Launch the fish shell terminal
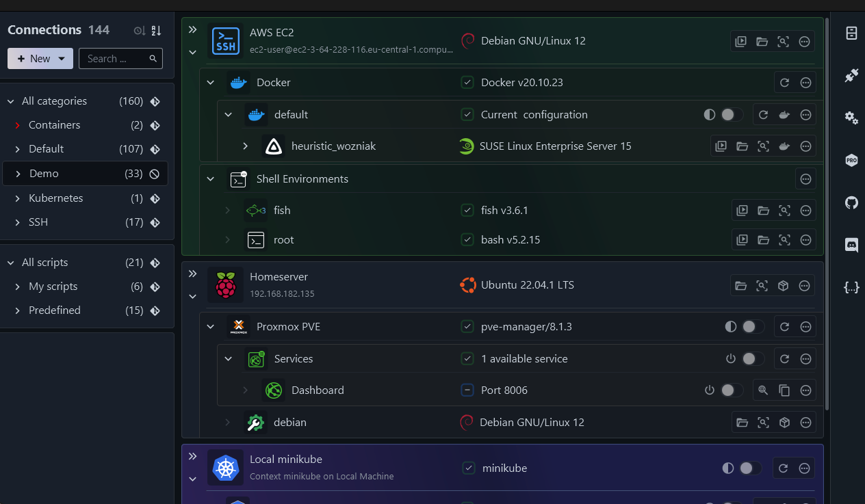This screenshot has height=504, width=865. [742, 211]
